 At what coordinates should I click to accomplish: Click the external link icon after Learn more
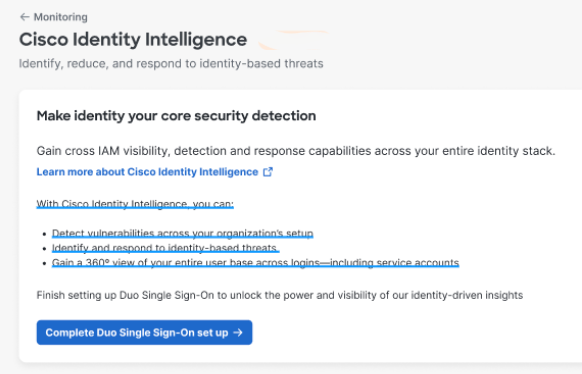point(268,172)
